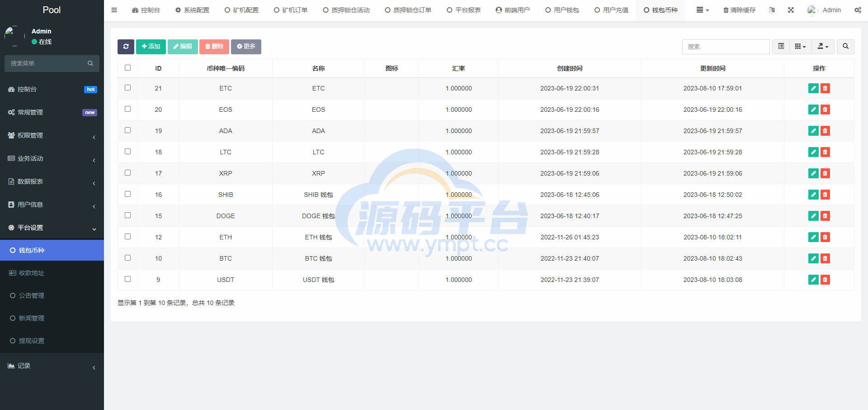
Task: Toggle table card view icon
Action: (781, 47)
